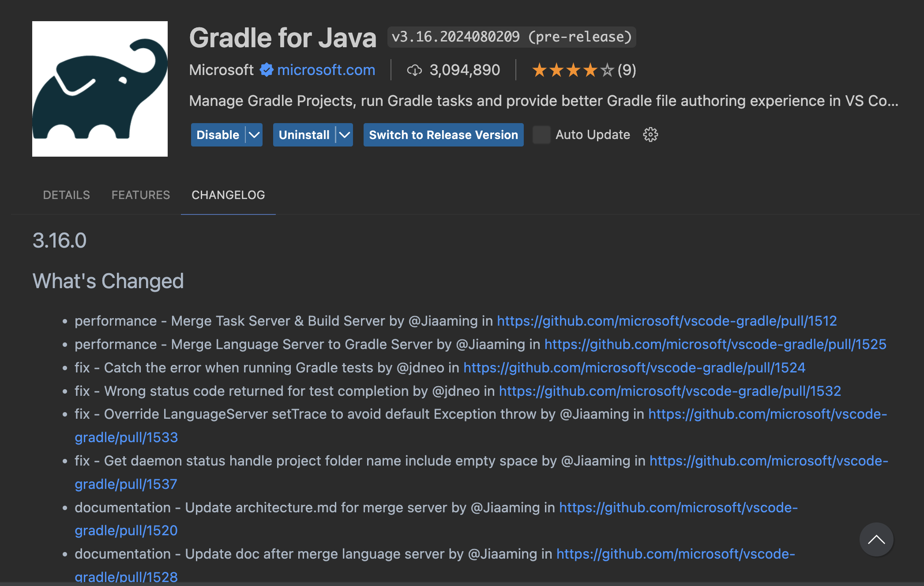Click Switch to Release Version button
The image size is (924, 586).
click(443, 135)
